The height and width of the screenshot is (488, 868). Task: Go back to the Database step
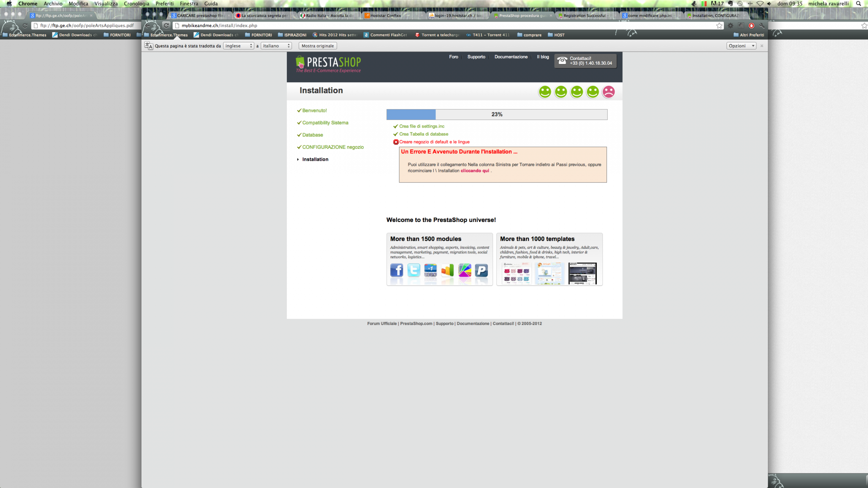312,135
